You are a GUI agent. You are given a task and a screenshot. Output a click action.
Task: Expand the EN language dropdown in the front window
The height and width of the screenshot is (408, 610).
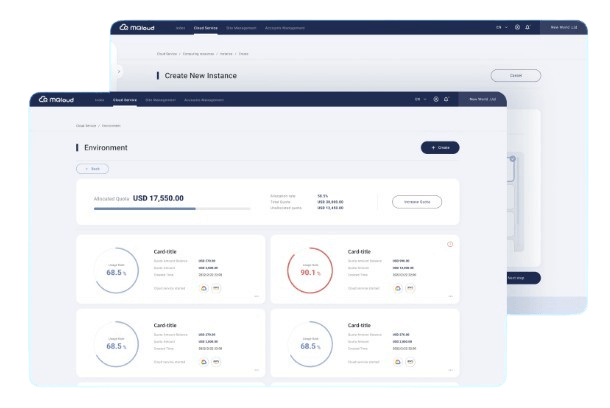click(420, 100)
